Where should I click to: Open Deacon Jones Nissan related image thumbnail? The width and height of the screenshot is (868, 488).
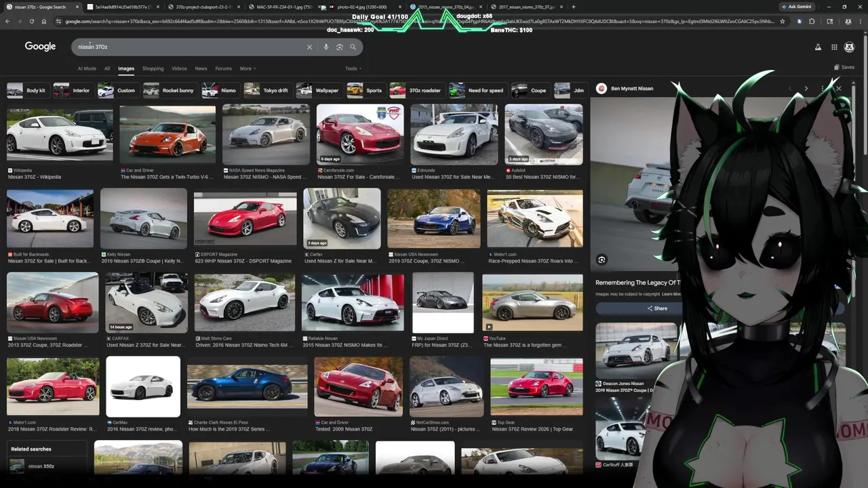(x=636, y=350)
